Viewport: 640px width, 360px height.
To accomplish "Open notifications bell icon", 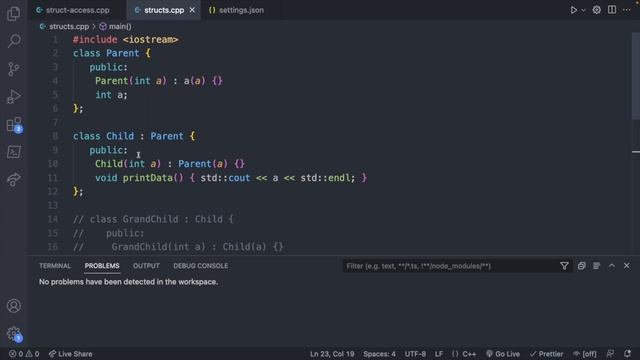I will [x=627, y=354].
